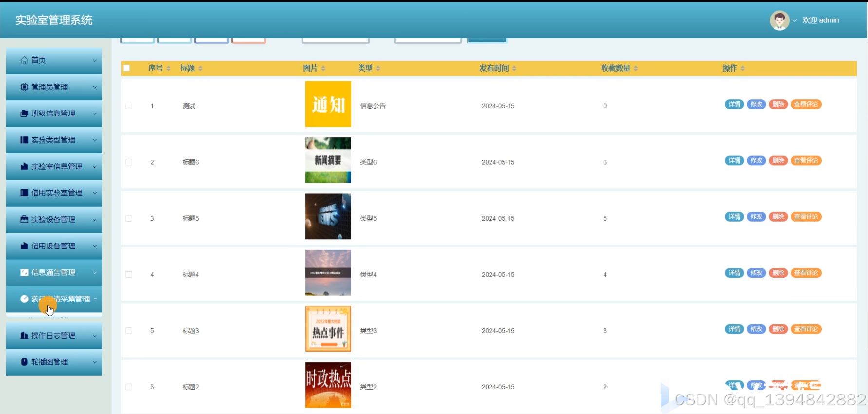The height and width of the screenshot is (414, 868).
Task: Click the admin avatar picture
Action: (779, 20)
